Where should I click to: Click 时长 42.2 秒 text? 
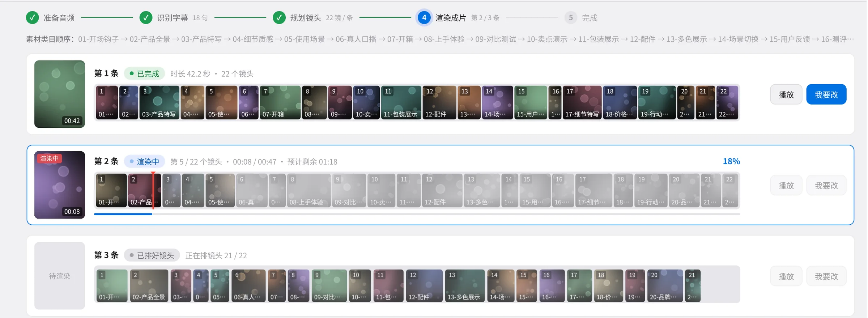[190, 74]
